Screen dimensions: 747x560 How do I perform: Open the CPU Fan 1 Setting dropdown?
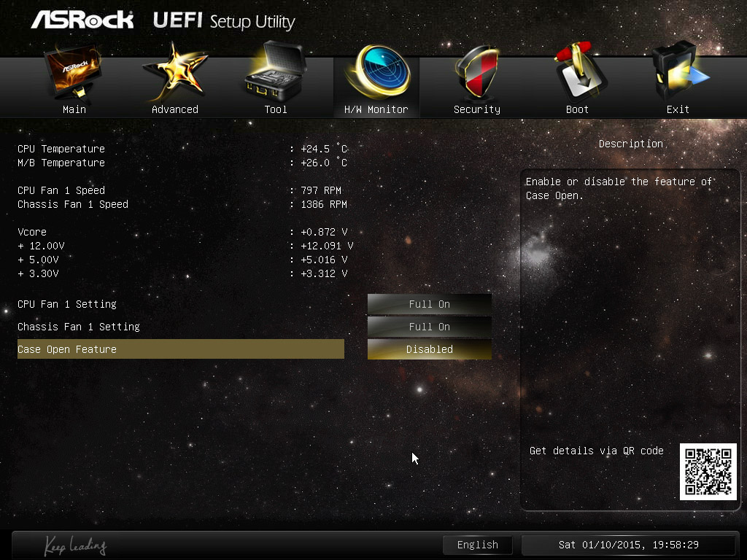click(429, 304)
